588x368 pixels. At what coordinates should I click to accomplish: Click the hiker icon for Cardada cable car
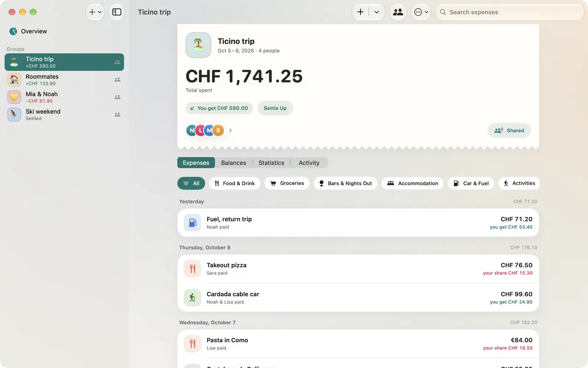pos(193,298)
